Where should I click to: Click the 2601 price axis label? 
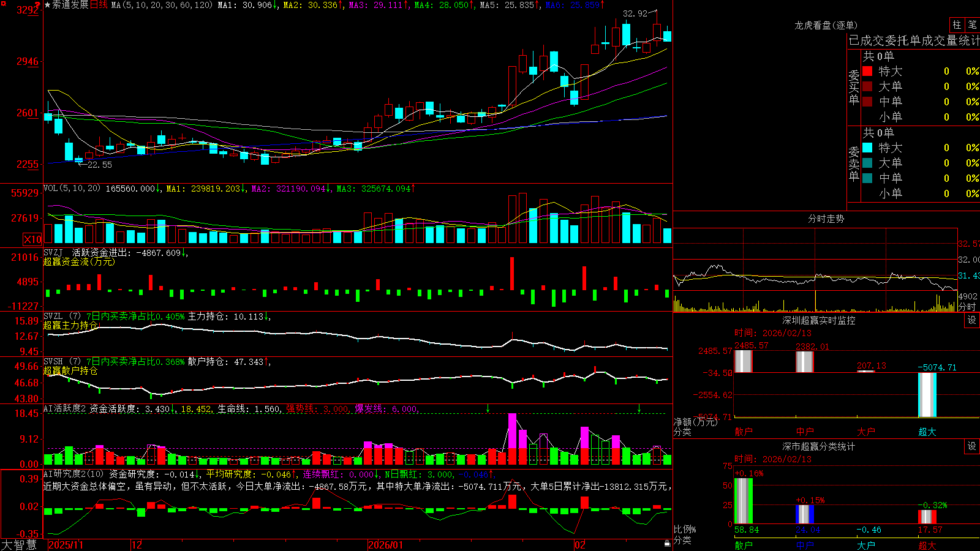pos(28,113)
